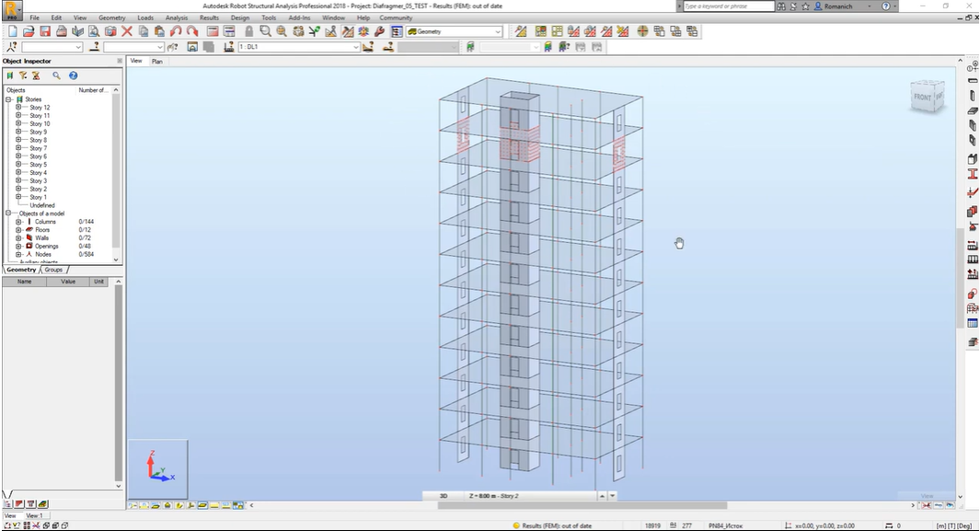This screenshot has width=980, height=531.
Task: Click the Romanich user account button
Action: tap(838, 6)
